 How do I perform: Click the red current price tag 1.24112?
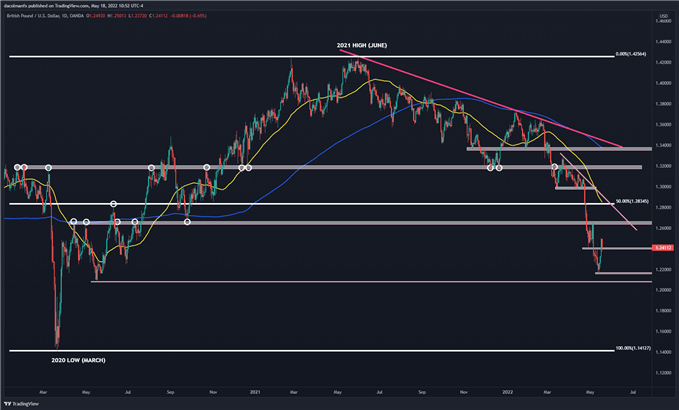pyautogui.click(x=663, y=248)
